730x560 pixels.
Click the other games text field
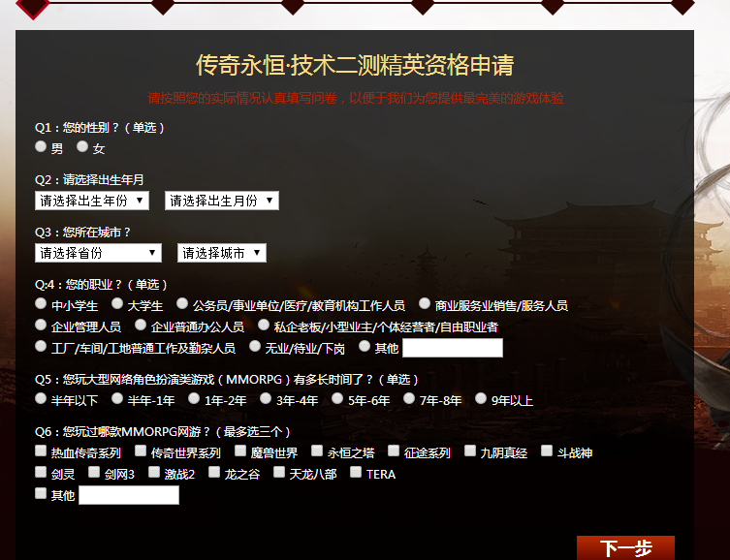[129, 495]
